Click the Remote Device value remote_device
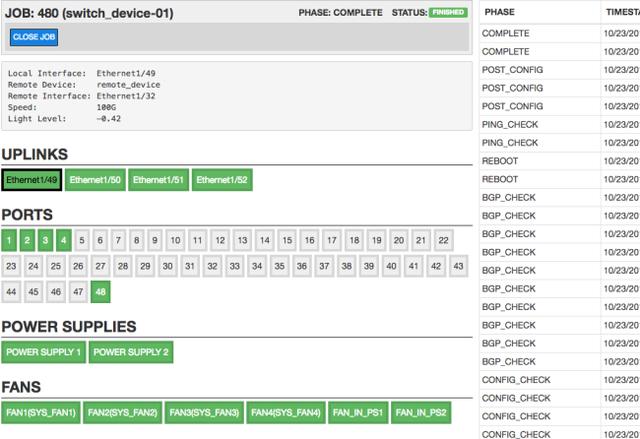The height and width of the screenshot is (439, 640). coord(128,85)
